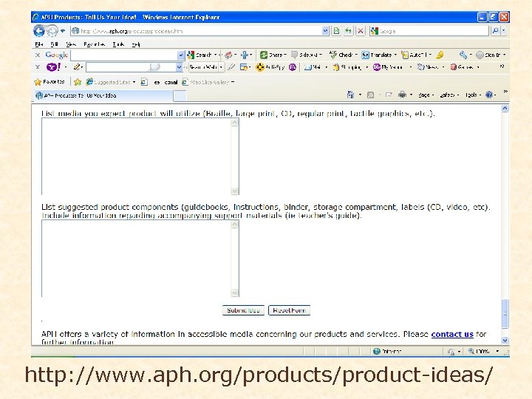Click the Add to Favorites Bar star icon
Screen dimensions: 532x399
click(78, 82)
